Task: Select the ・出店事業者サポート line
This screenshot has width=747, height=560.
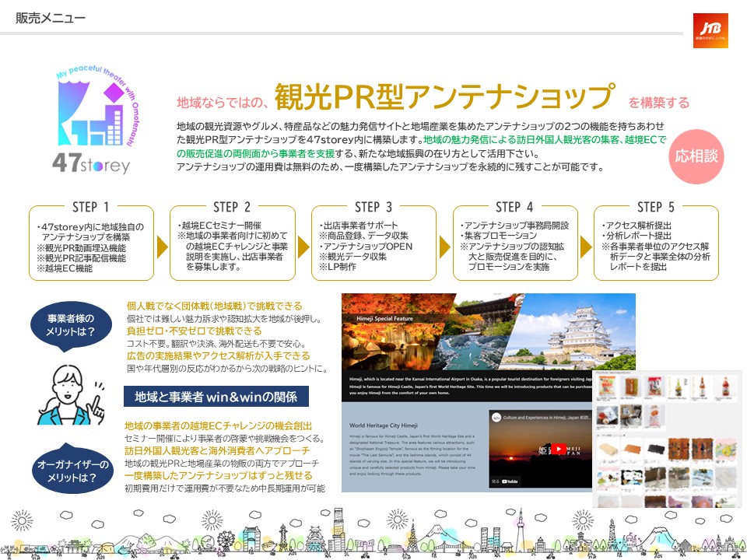Action: 358,226
